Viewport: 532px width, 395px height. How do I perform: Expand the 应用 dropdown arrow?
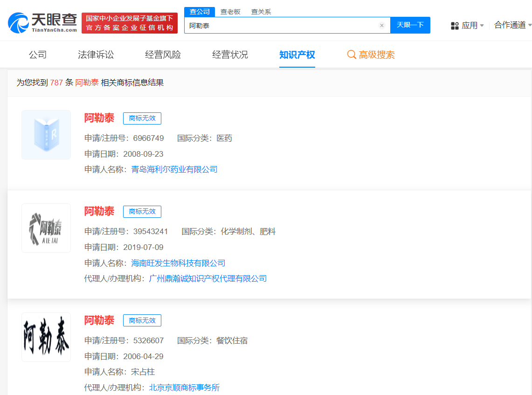(x=482, y=26)
